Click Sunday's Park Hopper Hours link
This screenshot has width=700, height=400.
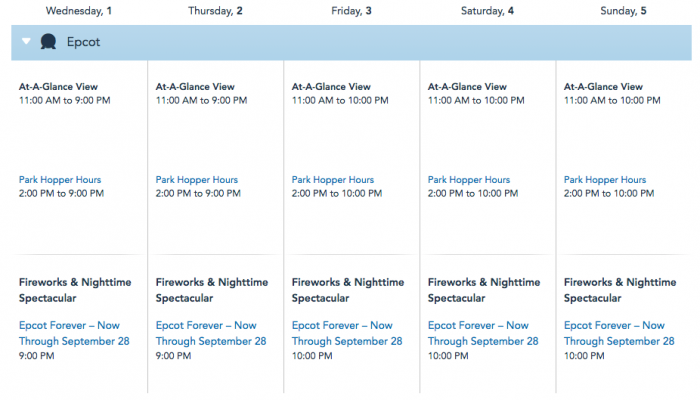pos(605,180)
